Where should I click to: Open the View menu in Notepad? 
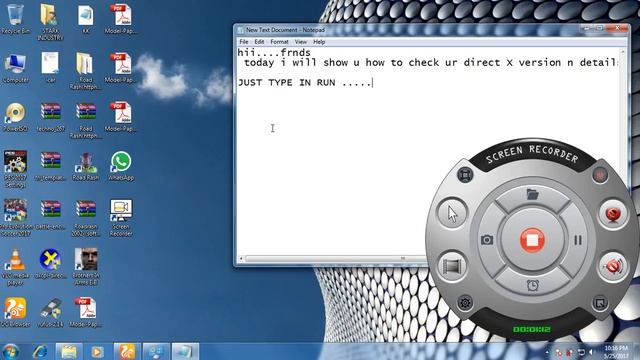coord(300,42)
